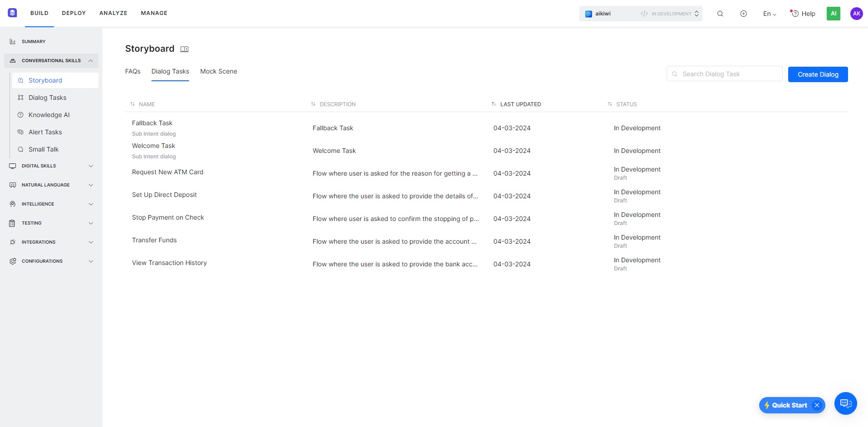This screenshot has height=427, width=868.
Task: Sort by Status column arrows icon
Action: 610,104
